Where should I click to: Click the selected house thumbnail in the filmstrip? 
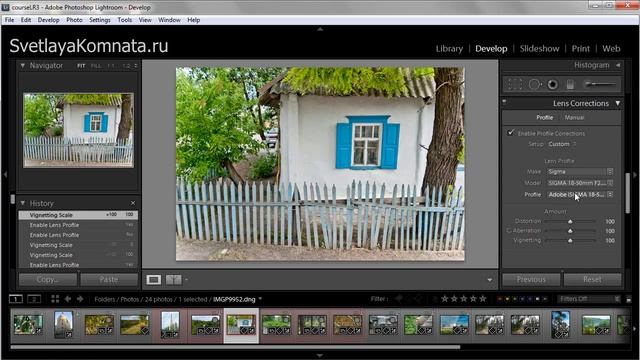click(x=241, y=325)
